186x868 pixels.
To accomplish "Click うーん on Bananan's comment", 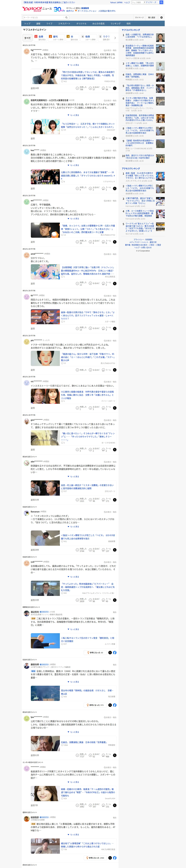I will (x=107, y=550).
